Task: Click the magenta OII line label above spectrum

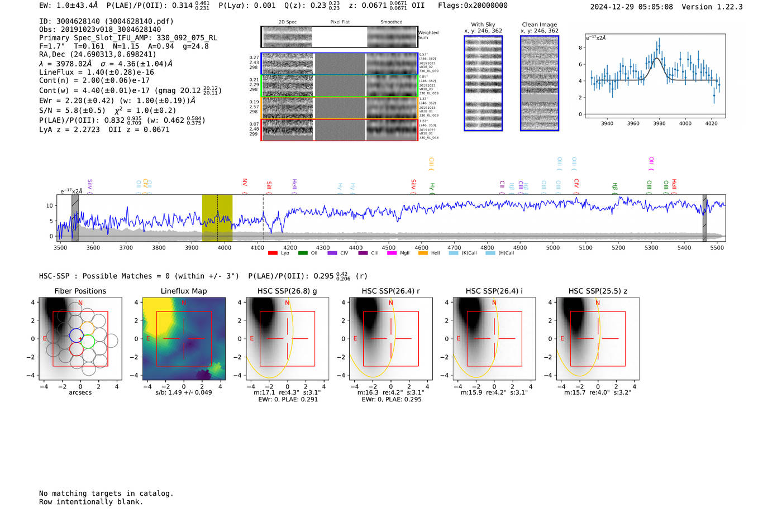Action: (651, 164)
